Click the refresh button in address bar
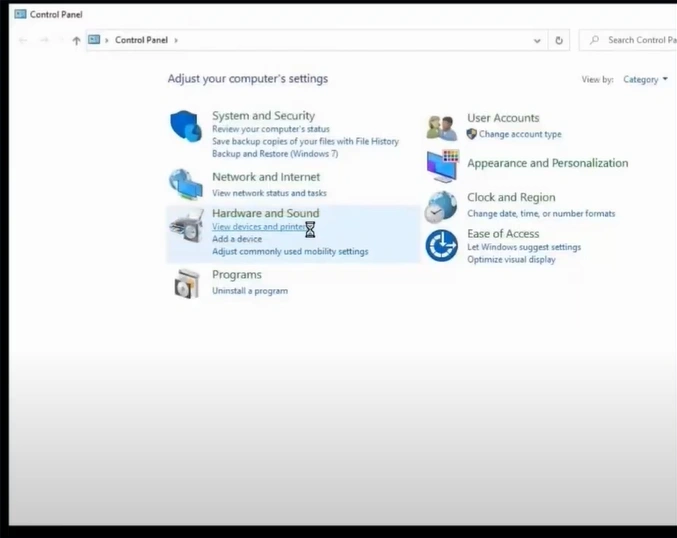Screen dimensions: 677x538 coord(559,41)
